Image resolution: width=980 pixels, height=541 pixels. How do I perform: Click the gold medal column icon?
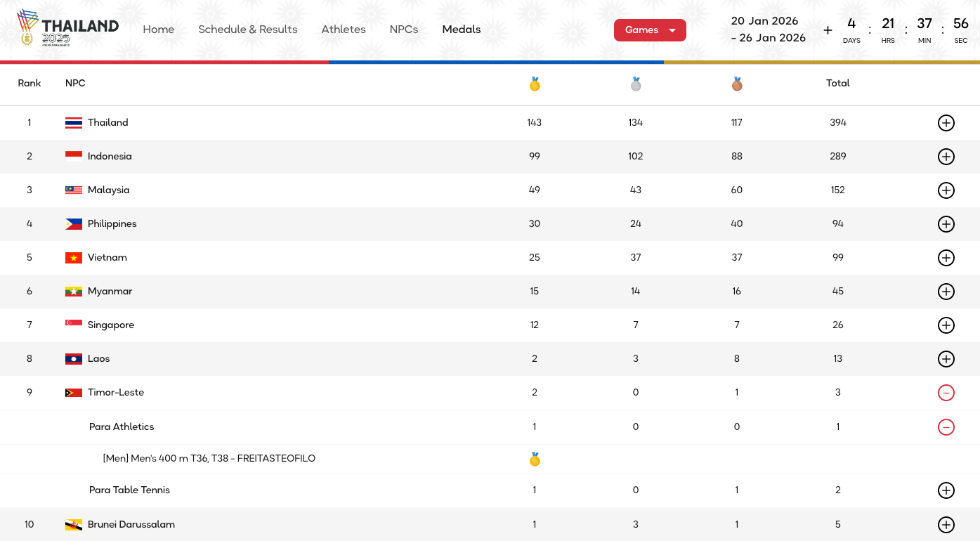535,84
